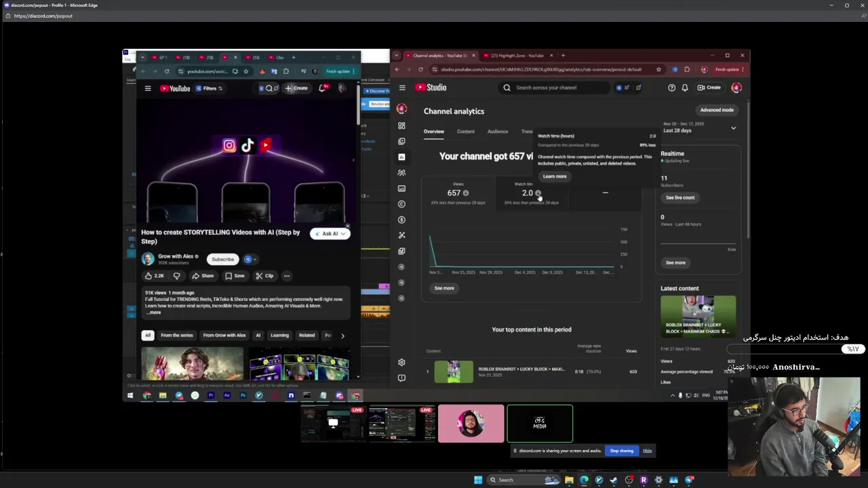Click the YouTube search magnifier icon
868x488 pixels.
(x=269, y=88)
